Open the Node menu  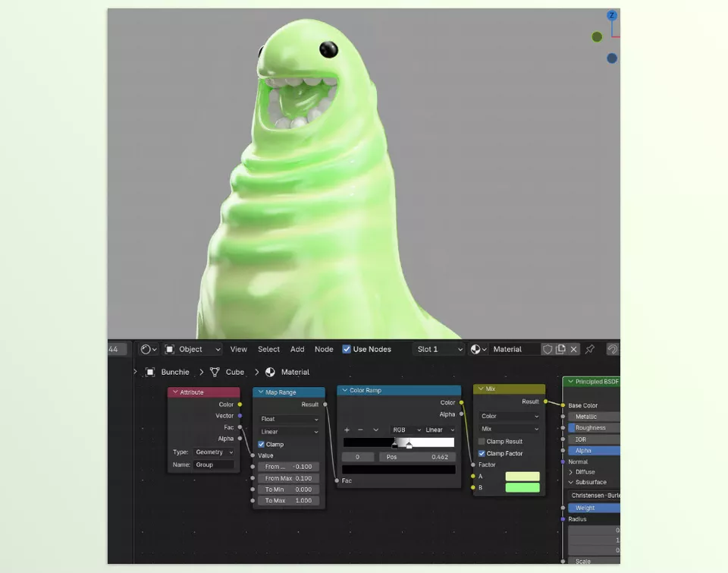324,349
